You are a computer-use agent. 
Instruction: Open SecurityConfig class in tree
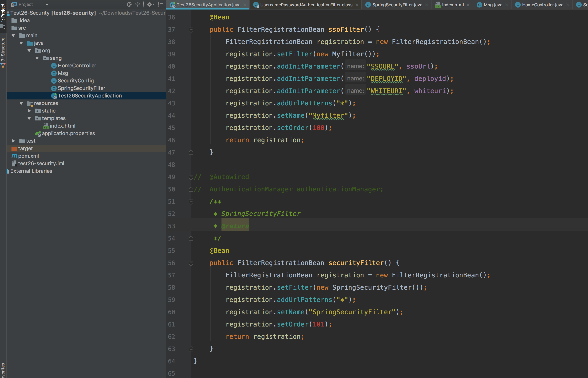(x=76, y=80)
